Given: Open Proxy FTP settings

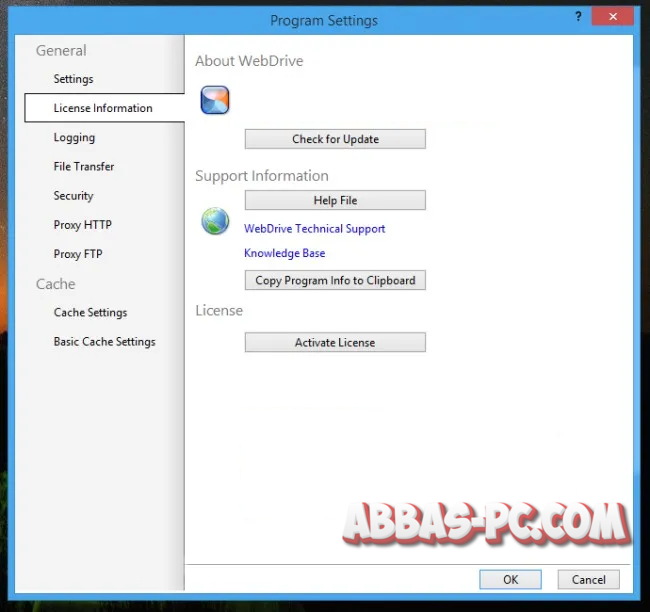Looking at the screenshot, I should coord(78,254).
